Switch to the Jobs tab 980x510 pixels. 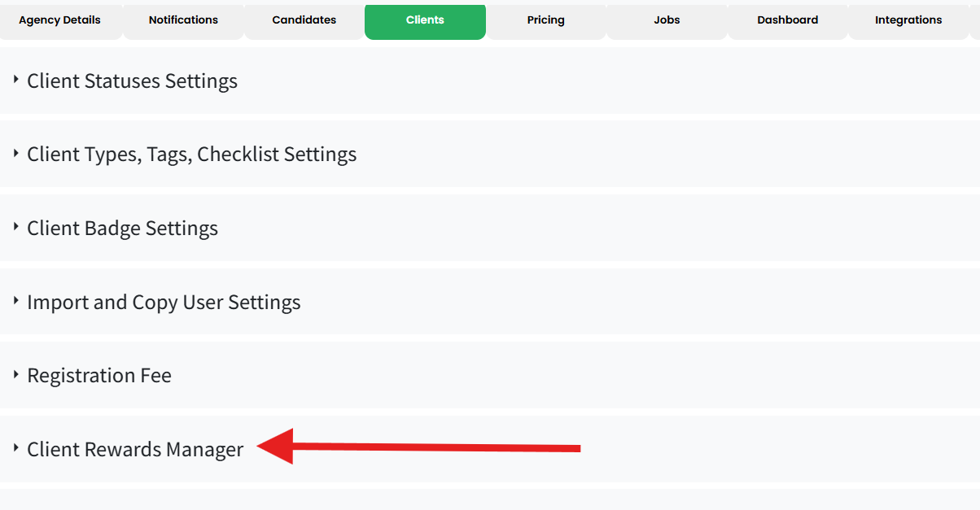[667, 20]
